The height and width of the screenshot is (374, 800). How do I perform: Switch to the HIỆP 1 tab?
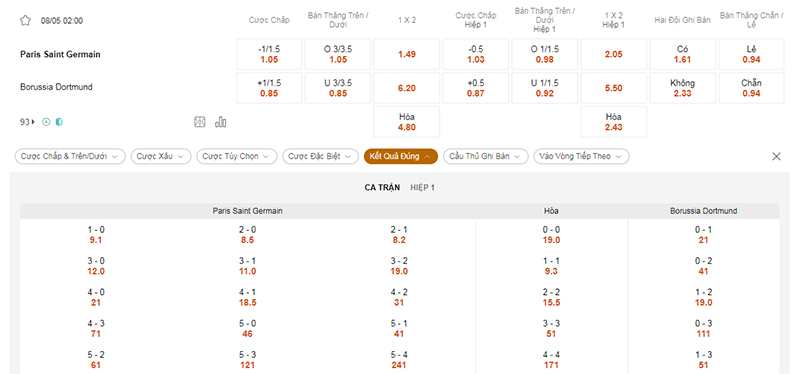pyautogui.click(x=422, y=188)
